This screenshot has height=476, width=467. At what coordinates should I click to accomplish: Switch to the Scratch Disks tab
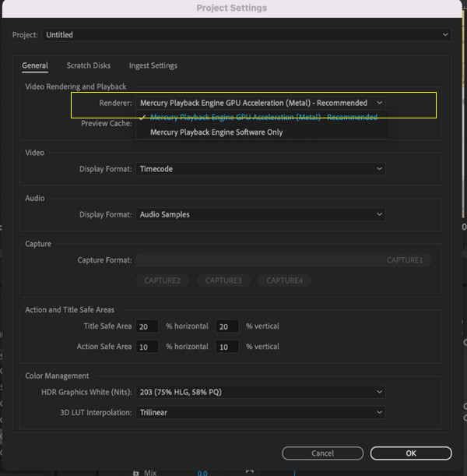pos(88,66)
